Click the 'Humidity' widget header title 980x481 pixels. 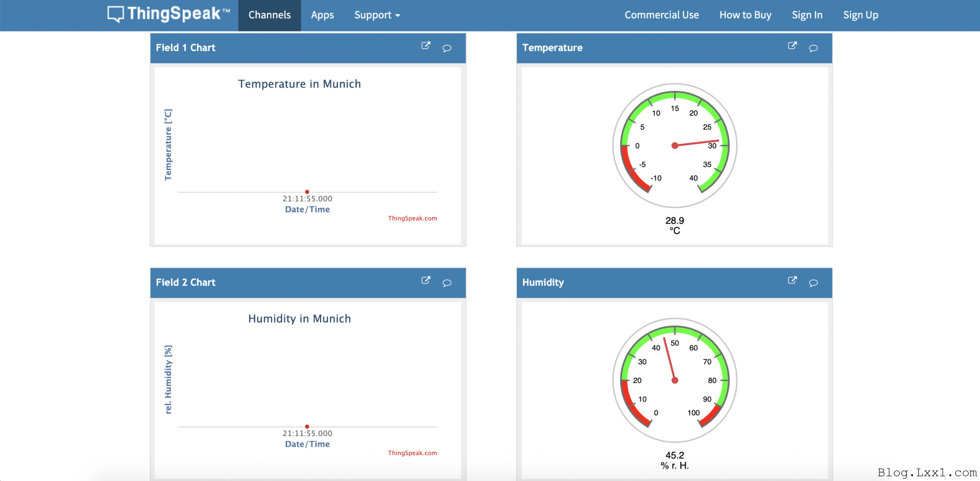click(x=543, y=283)
